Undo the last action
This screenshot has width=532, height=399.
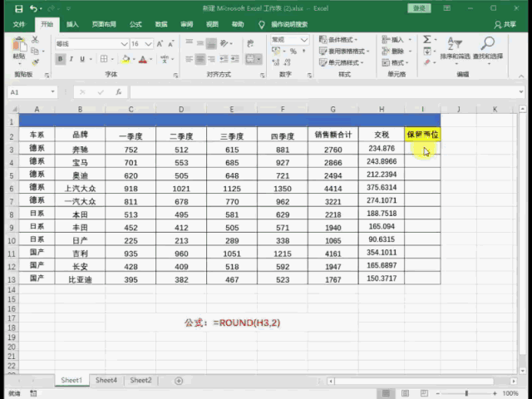pos(33,8)
